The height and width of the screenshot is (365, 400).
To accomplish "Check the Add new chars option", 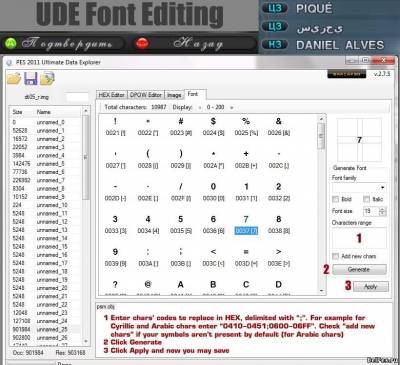I will tap(335, 256).
